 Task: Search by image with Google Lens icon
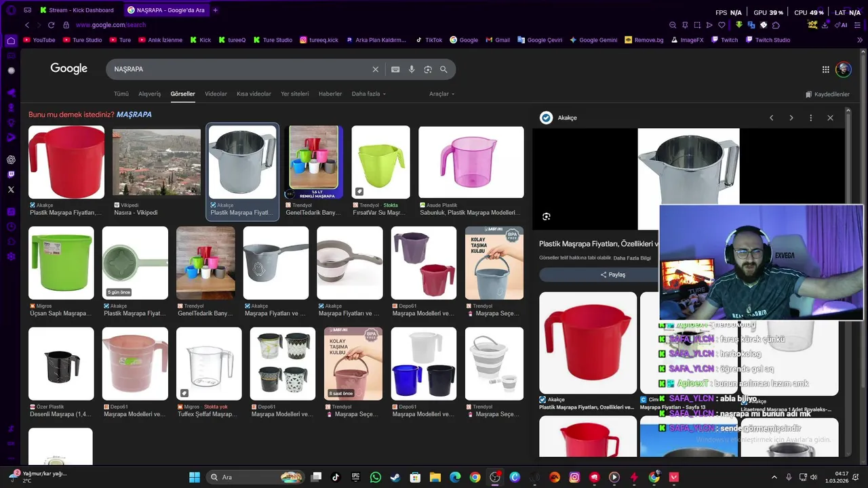click(x=428, y=69)
